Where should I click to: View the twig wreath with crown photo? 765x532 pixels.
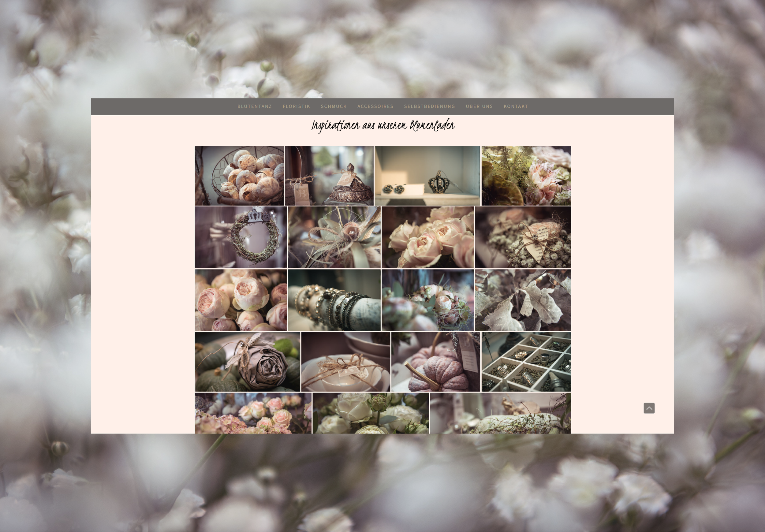pos(241,237)
